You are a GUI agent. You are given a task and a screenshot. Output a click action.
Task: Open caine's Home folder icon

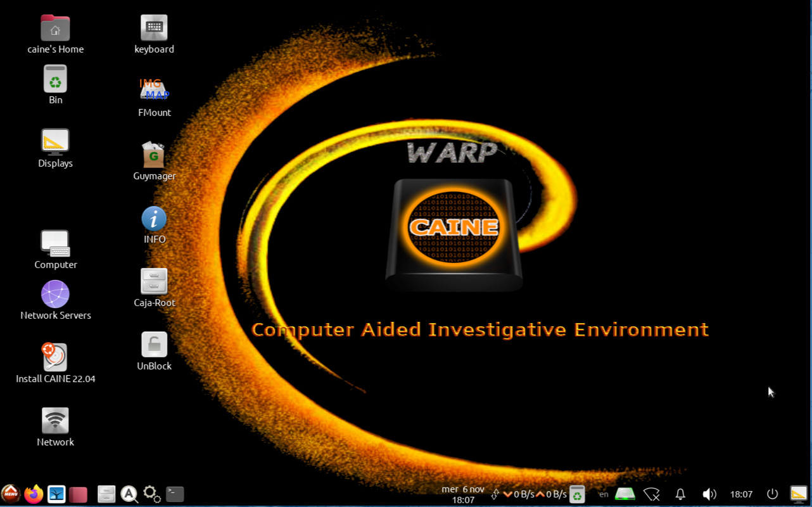[x=55, y=29]
